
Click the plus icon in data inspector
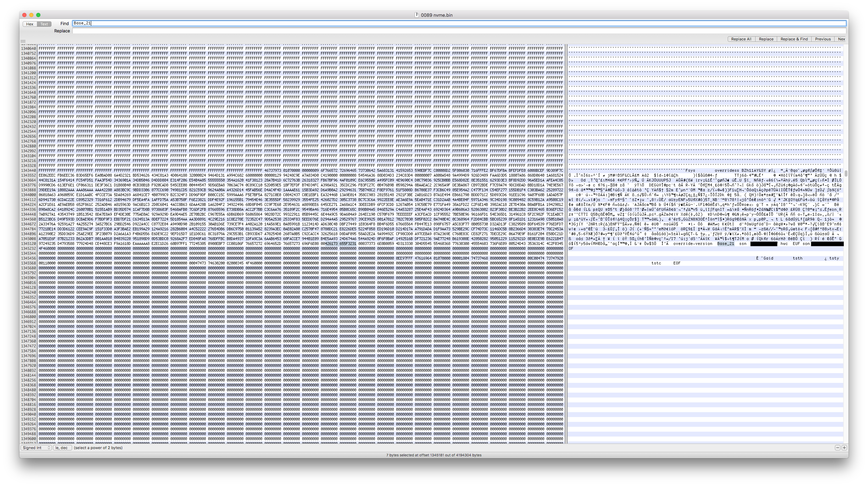[x=844, y=448]
